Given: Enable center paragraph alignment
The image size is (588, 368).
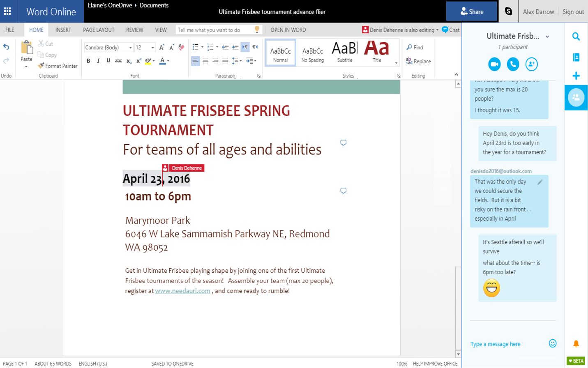Looking at the screenshot, I should (x=205, y=61).
